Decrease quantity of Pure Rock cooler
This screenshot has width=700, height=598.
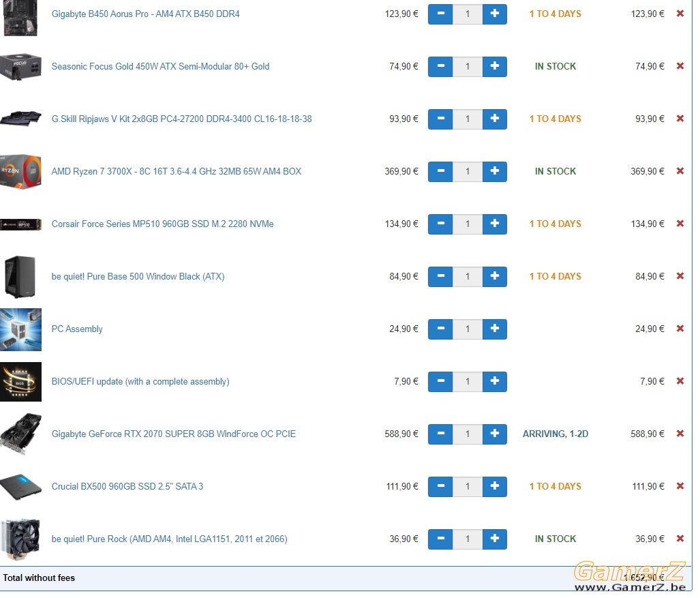440,539
